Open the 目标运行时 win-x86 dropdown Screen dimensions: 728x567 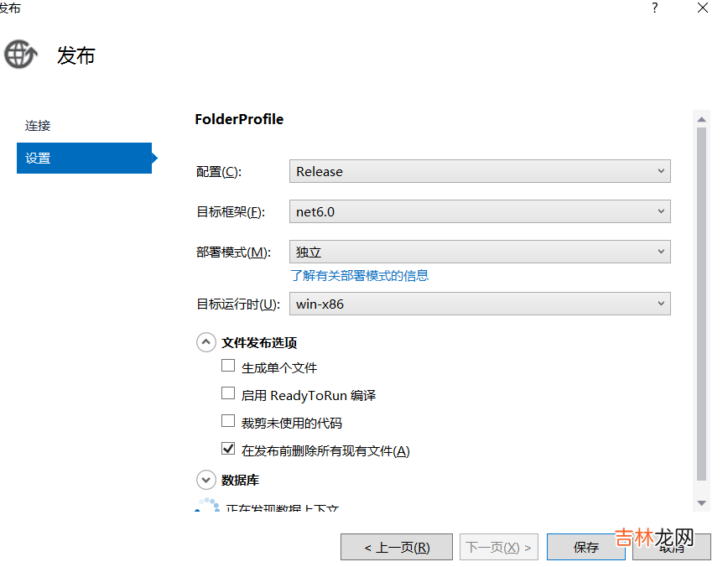tap(480, 304)
